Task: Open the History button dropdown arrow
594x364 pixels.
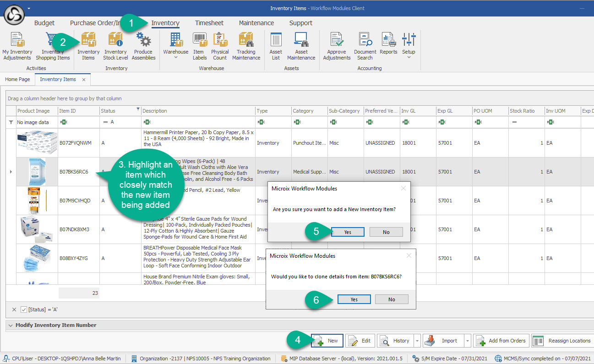Action: 417,341
